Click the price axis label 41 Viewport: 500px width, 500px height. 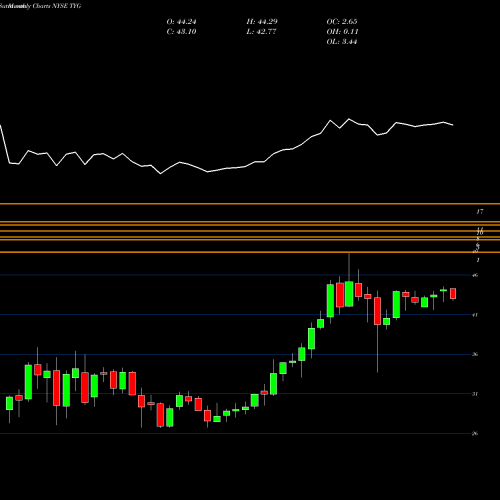475,315
